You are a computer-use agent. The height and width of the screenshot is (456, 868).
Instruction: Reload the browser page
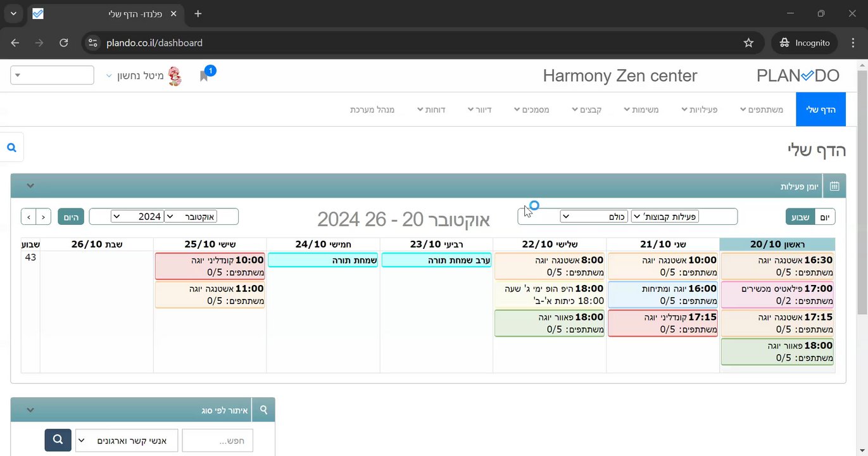click(63, 43)
